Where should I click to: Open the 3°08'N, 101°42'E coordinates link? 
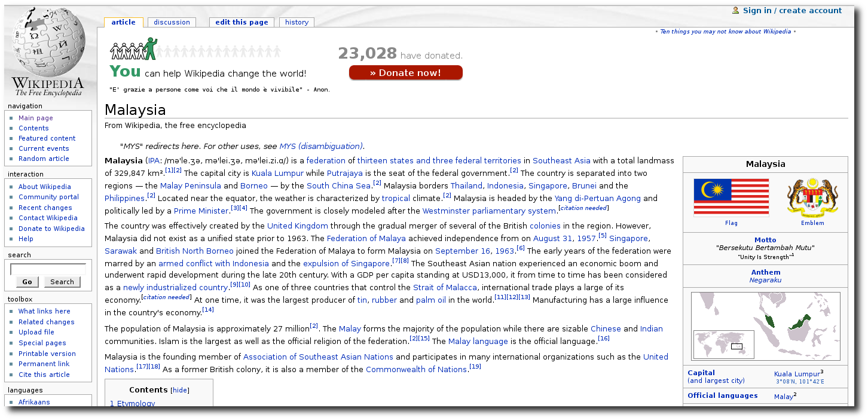[x=800, y=382]
